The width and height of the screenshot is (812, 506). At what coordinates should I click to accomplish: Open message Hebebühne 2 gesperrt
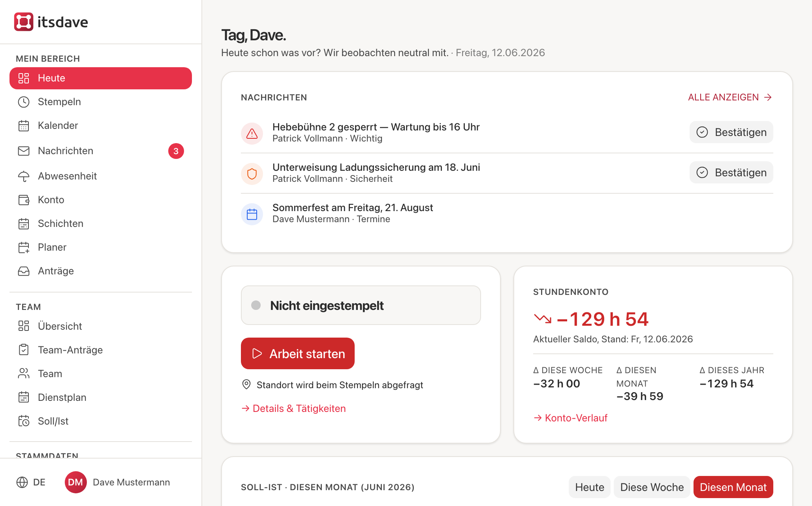376,127
